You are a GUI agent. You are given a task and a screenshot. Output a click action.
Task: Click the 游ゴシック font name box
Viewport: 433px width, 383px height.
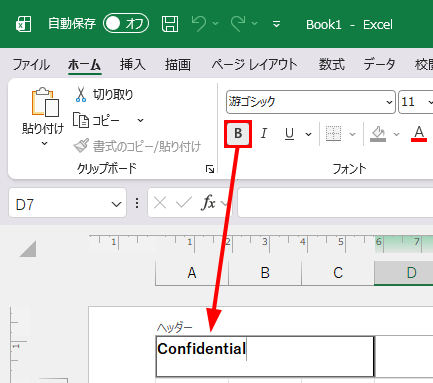tap(311, 102)
